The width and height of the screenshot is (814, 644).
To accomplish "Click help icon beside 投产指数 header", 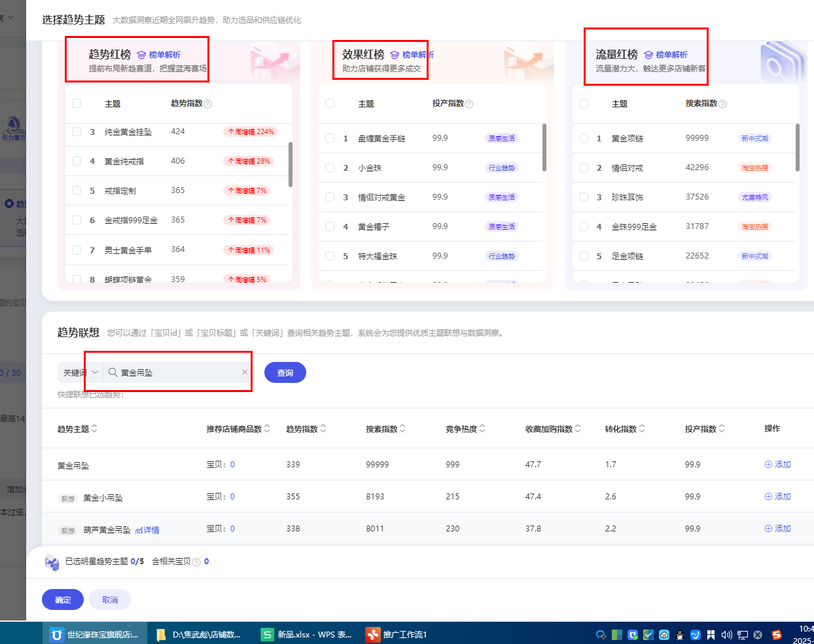I will [469, 104].
